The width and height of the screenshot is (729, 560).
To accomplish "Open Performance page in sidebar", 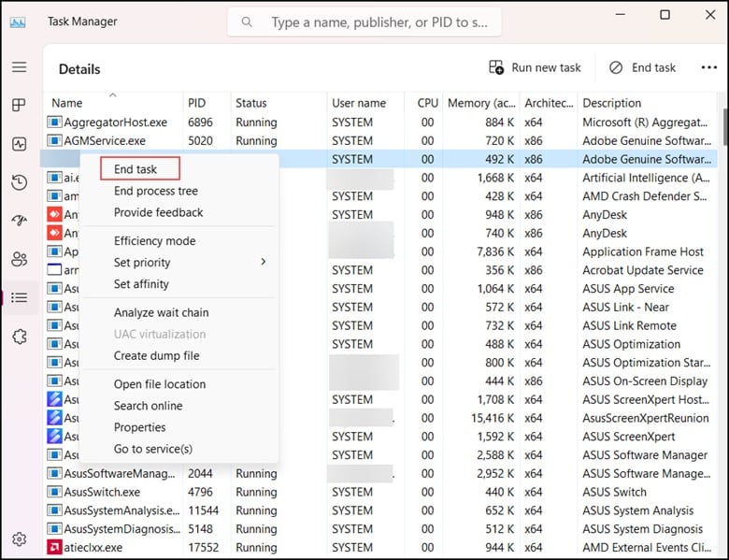I will tap(19, 144).
